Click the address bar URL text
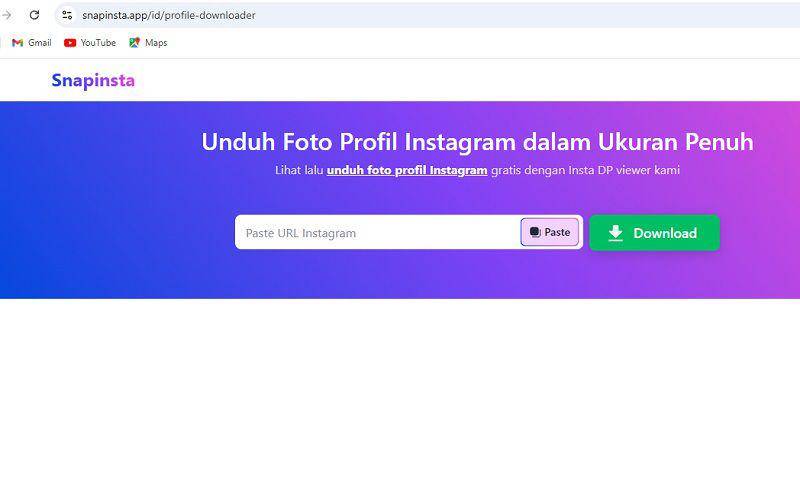Image resolution: width=800 pixels, height=500 pixels. tap(169, 15)
